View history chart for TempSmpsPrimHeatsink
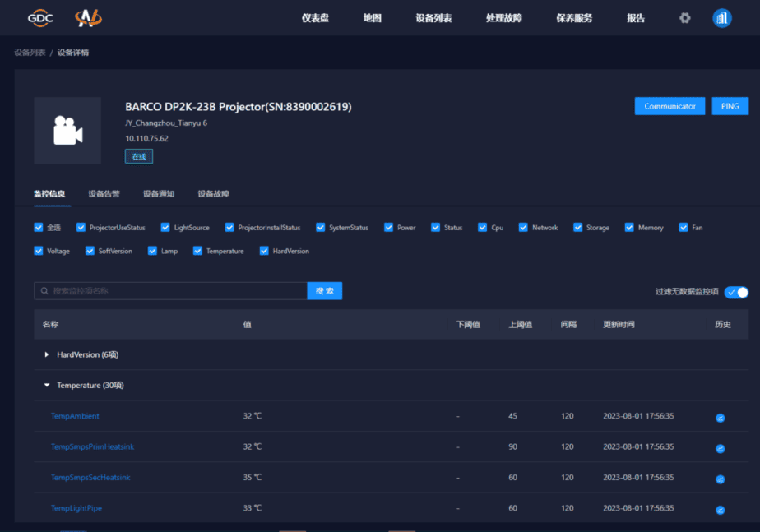760x532 pixels. click(721, 449)
